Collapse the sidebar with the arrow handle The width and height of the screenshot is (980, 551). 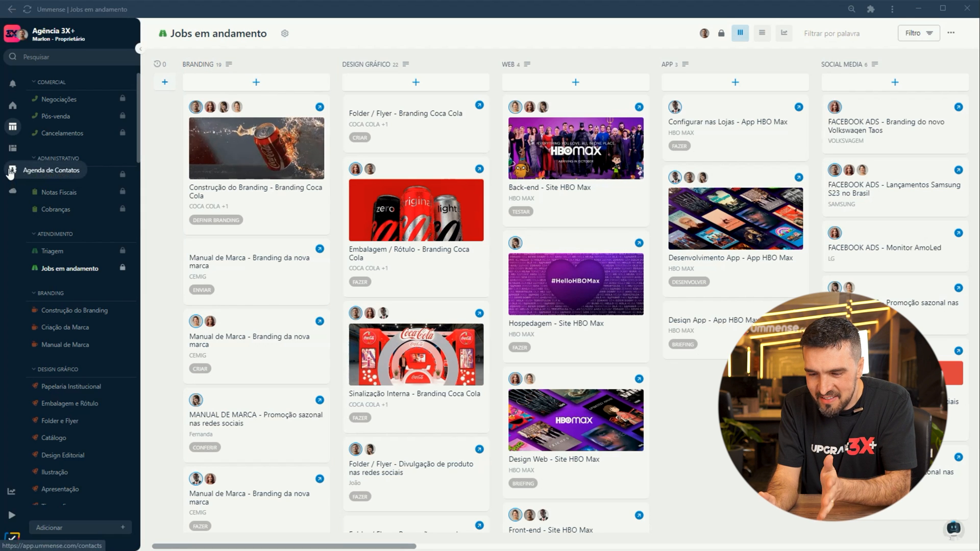(139, 48)
